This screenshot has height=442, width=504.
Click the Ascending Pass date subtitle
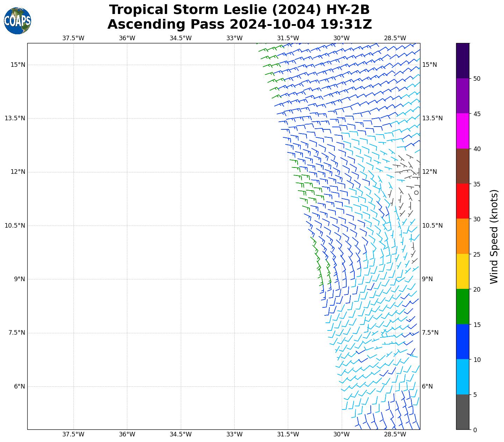pos(240,24)
